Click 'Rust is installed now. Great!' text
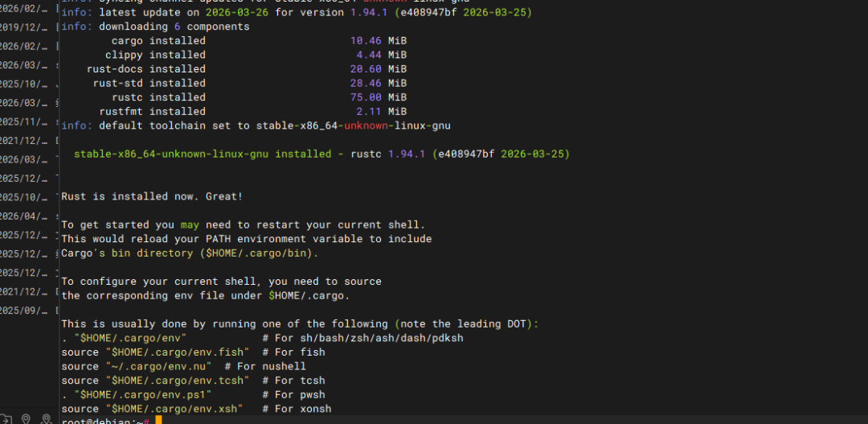Image resolution: width=868 pixels, height=424 pixels. [152, 196]
